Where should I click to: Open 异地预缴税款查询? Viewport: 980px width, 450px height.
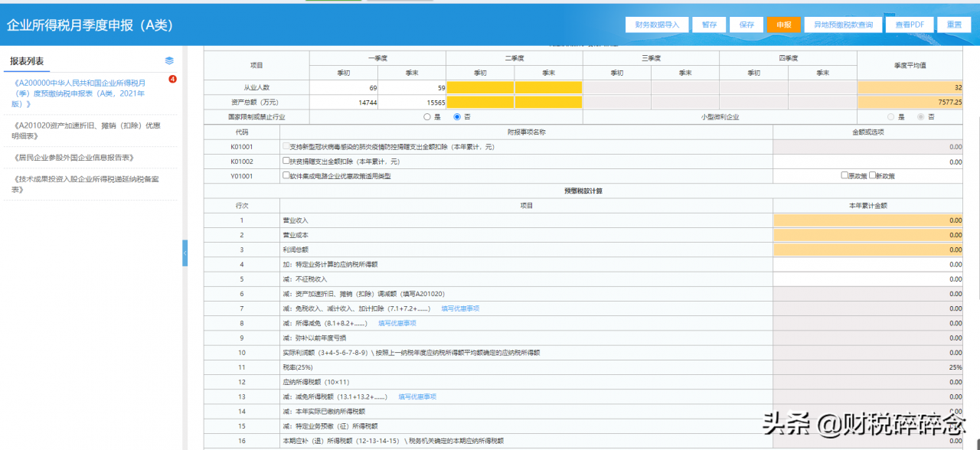(x=843, y=24)
